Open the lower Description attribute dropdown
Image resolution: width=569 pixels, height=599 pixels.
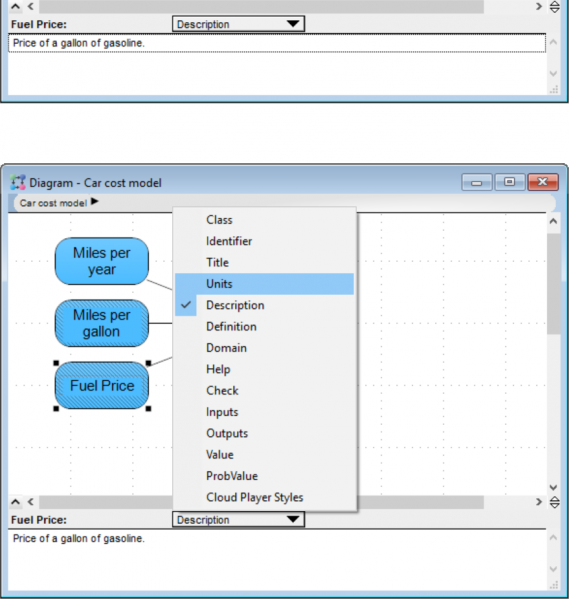[x=238, y=520]
